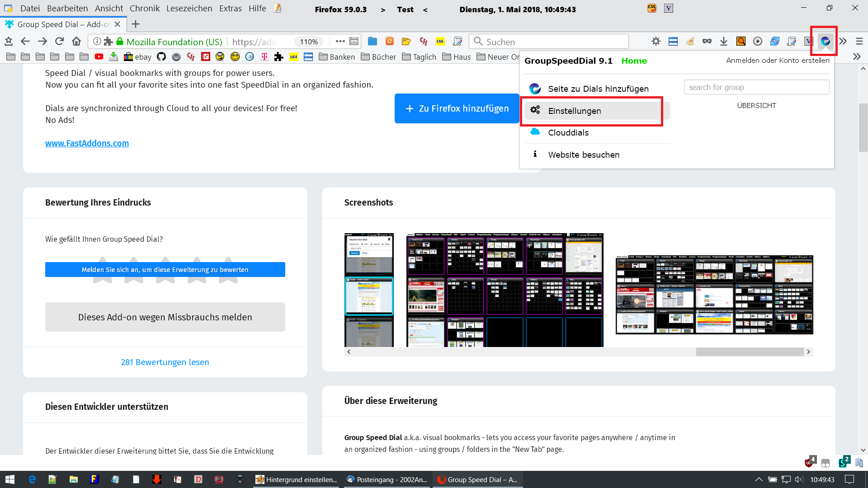Select Einstellungen in GroupSpeedDial popup
Screen dimensions: 868x488
click(574, 111)
